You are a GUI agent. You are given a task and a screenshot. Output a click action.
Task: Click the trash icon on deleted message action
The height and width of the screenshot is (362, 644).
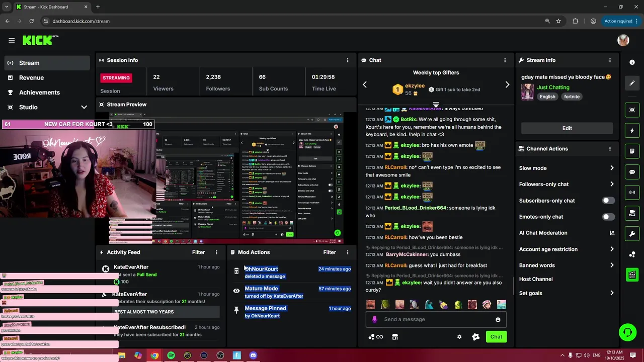(x=236, y=271)
